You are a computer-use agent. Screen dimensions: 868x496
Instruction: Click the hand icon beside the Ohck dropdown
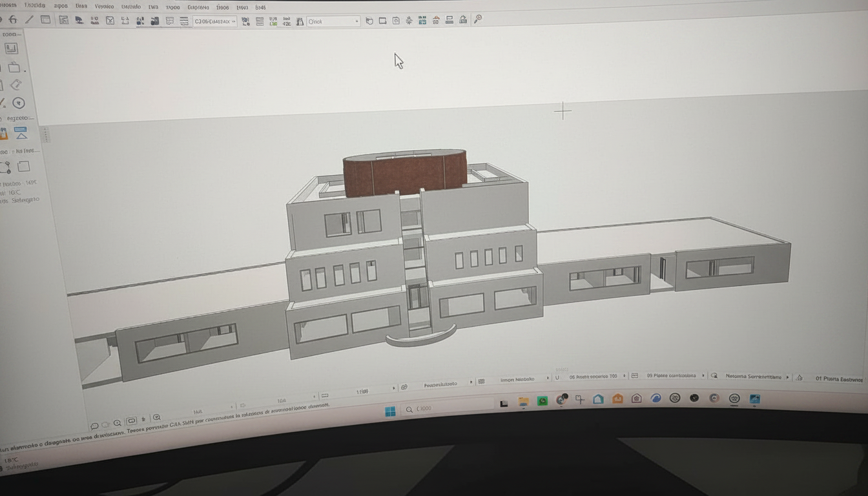click(369, 21)
